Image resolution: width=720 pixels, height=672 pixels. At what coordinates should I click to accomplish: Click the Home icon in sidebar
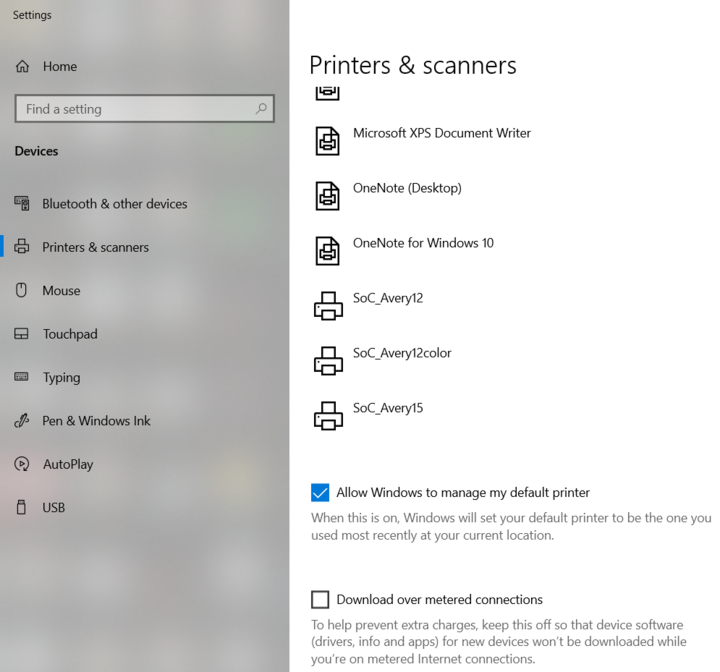pos(22,67)
